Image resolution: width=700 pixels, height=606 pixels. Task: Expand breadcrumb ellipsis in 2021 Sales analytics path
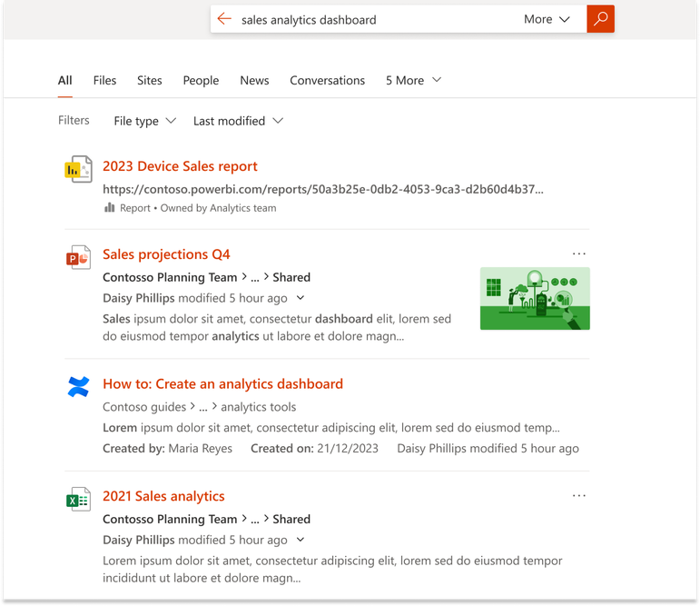[255, 520]
